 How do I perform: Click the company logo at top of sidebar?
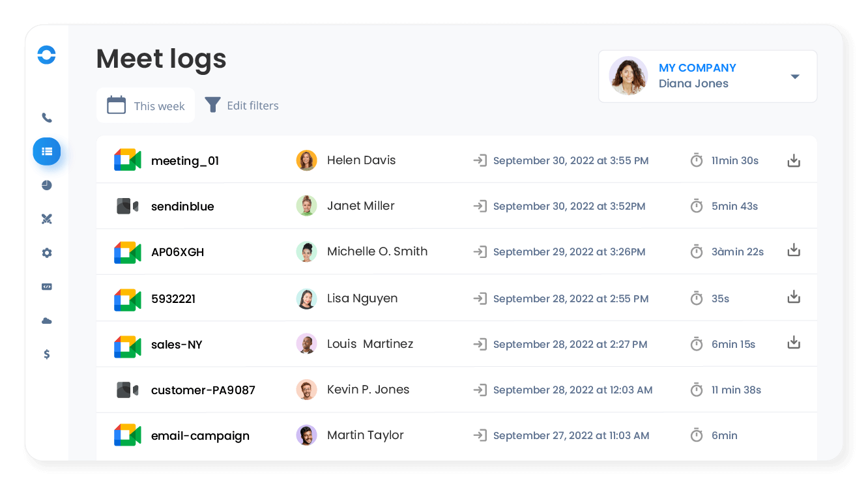[46, 55]
